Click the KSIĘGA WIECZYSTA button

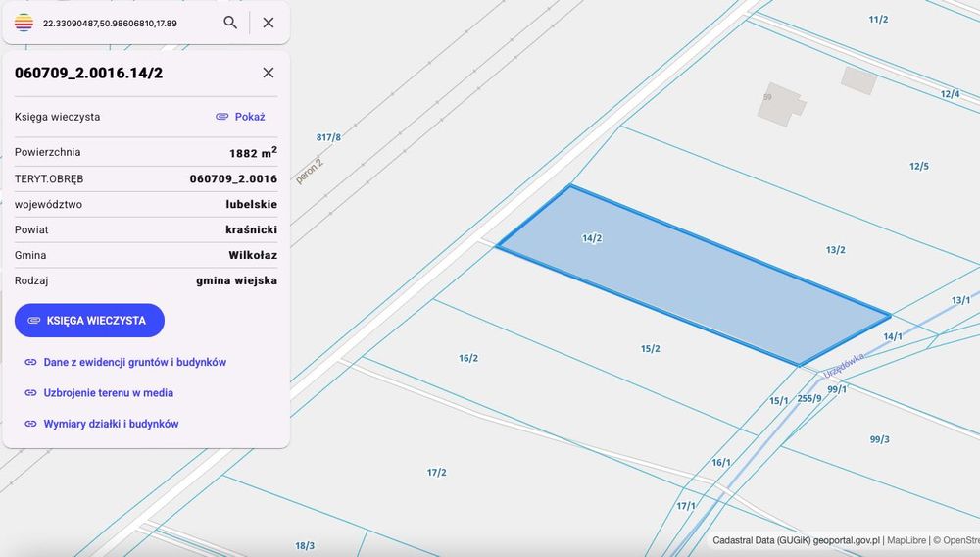tap(89, 320)
